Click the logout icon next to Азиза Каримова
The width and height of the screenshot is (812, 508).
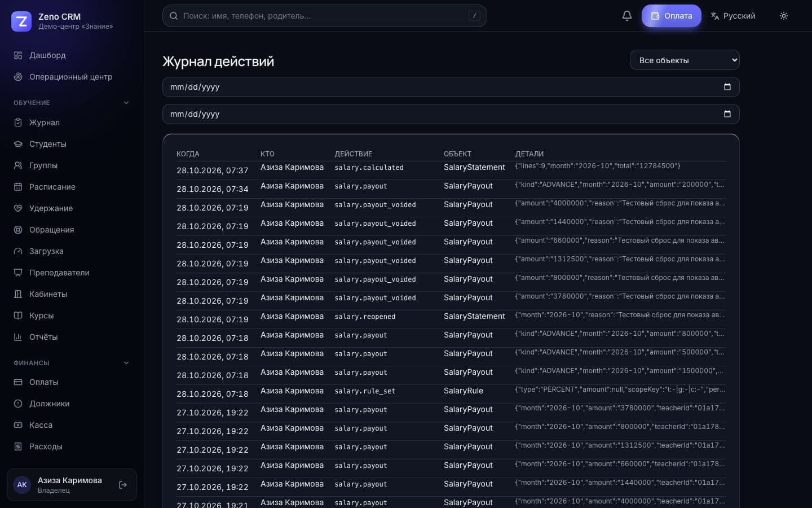pyautogui.click(x=123, y=485)
